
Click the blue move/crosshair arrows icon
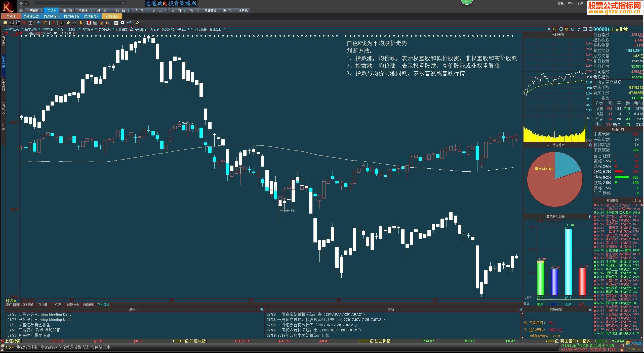(x=39, y=23)
